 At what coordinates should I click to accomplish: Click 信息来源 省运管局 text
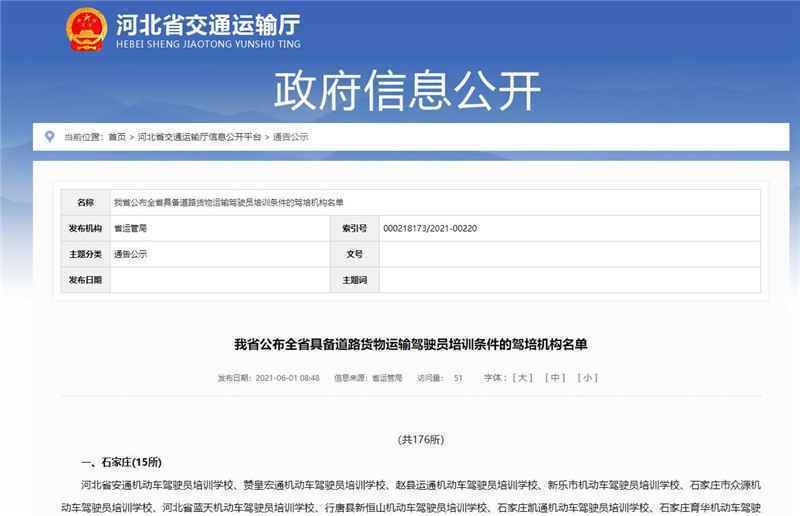pyautogui.click(x=368, y=378)
